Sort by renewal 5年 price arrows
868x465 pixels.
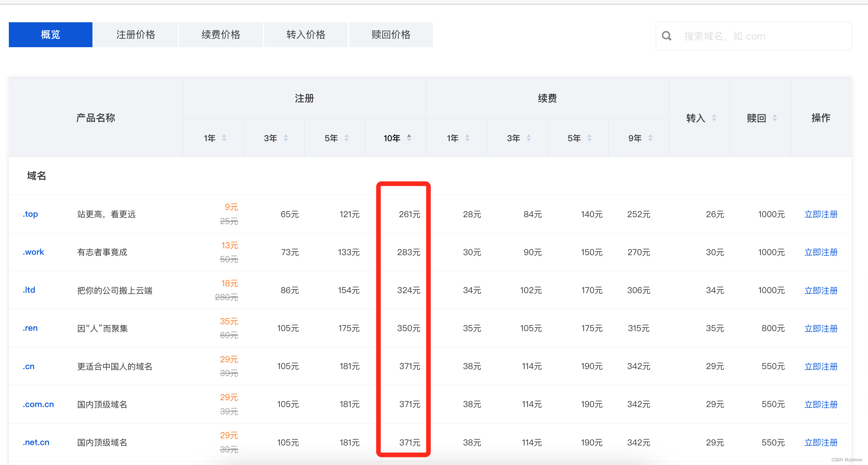589,138
